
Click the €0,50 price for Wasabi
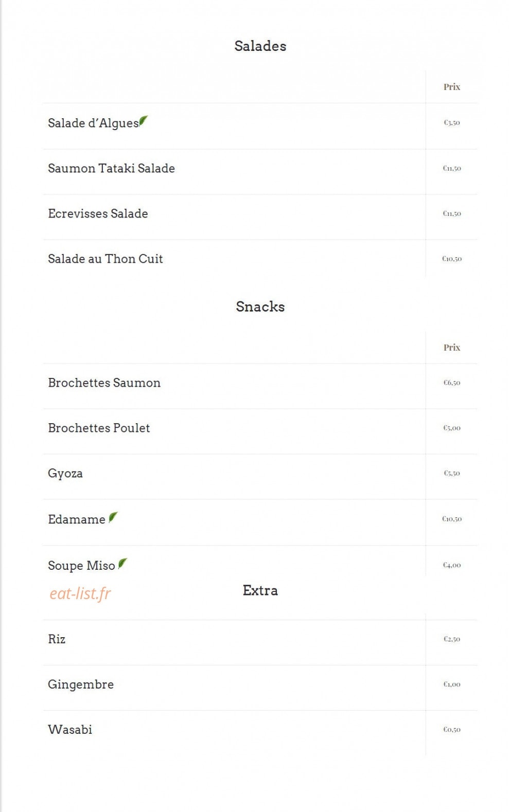452,729
